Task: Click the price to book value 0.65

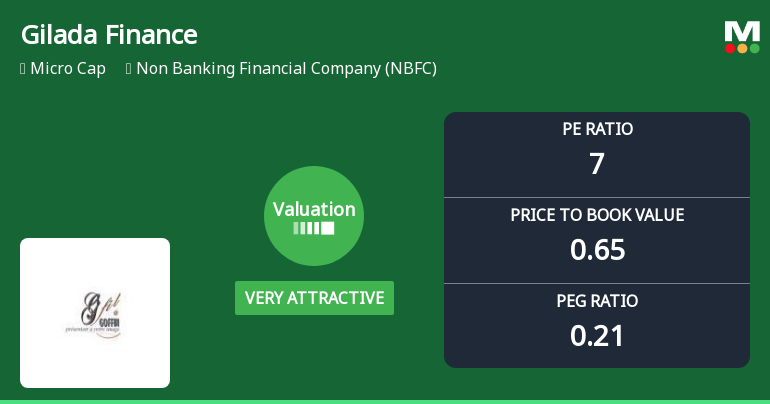Action: tap(597, 249)
